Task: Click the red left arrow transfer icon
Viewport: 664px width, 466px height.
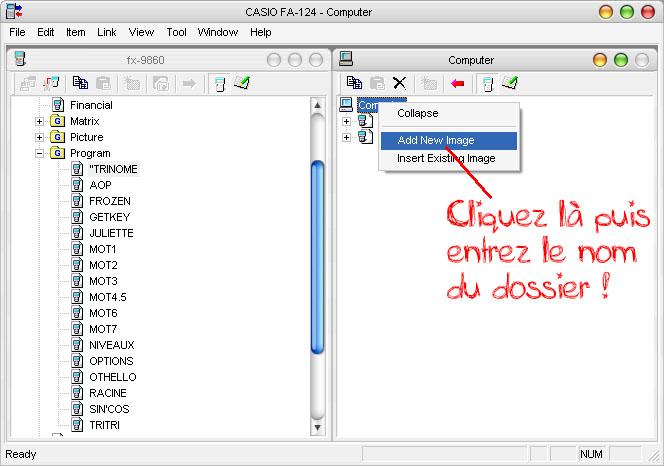Action: pos(458,84)
